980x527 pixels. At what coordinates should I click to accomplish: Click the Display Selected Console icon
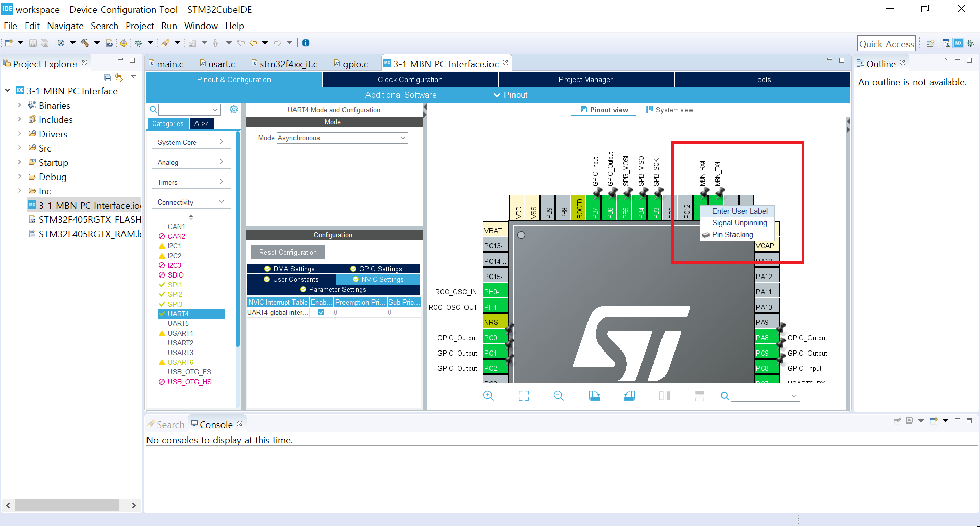point(910,421)
